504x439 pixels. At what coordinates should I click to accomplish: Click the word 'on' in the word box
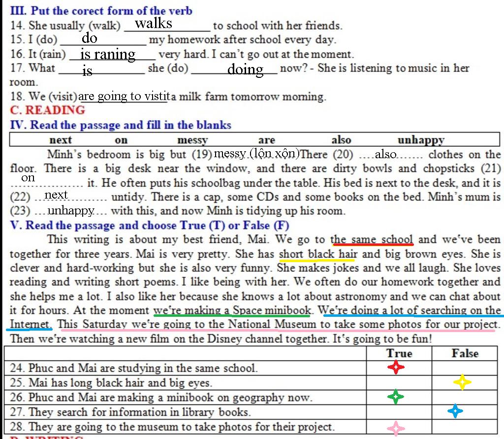point(121,140)
